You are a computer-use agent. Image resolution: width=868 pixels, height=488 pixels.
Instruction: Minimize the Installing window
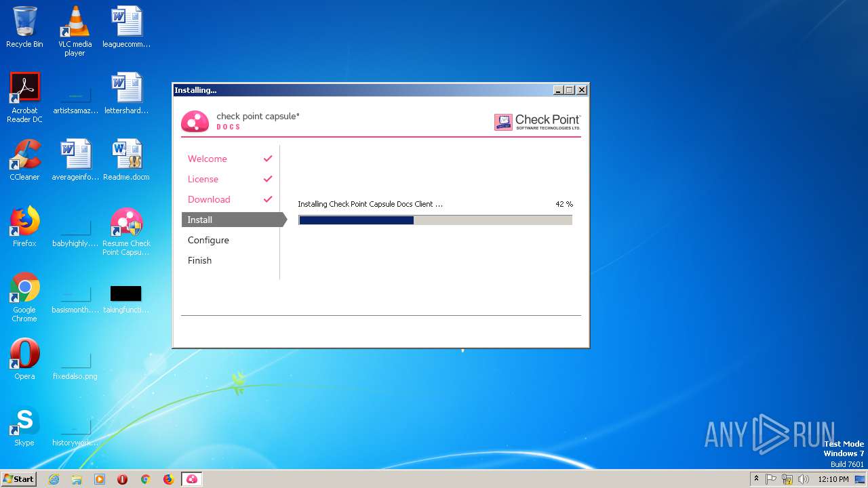[558, 89]
